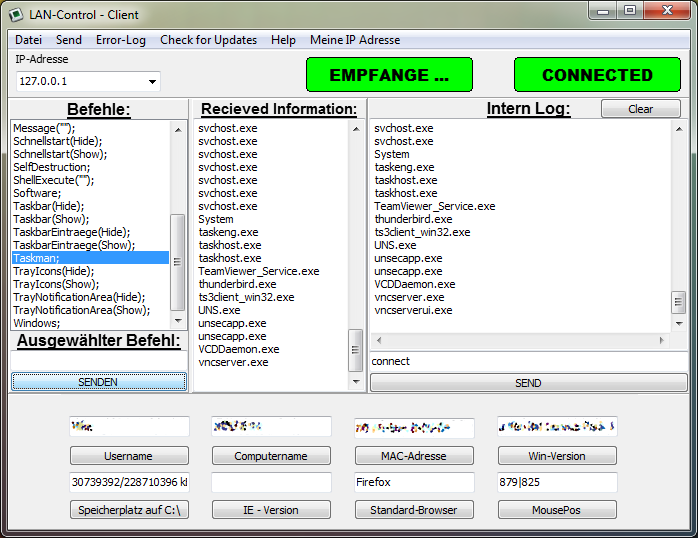Click the Speicherplatz auf C:\ button
The width and height of the screenshot is (698, 538).
pyautogui.click(x=129, y=510)
